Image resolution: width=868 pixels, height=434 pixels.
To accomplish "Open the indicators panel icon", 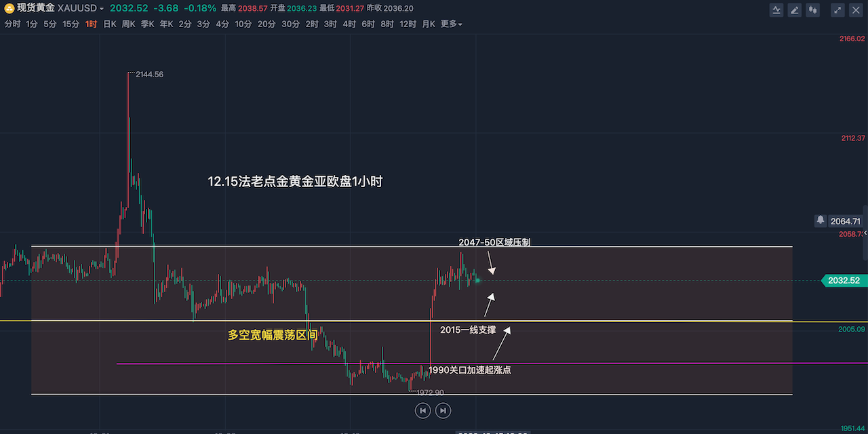I will tap(776, 9).
